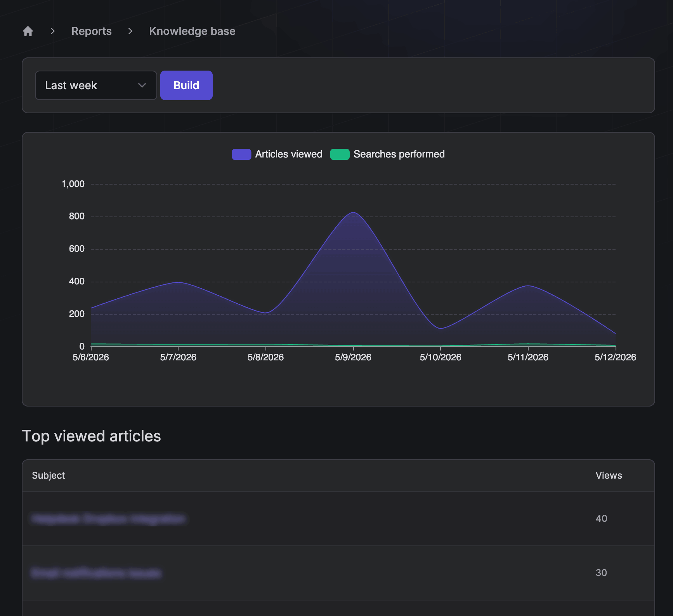Toggle the Searches performed legend swatch
Screen dimensions: 673x616
tap(340, 154)
